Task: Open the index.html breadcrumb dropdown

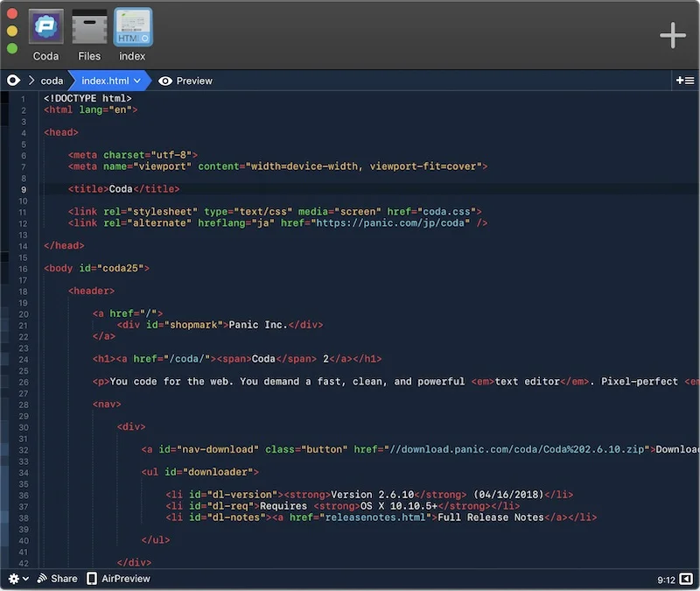Action: click(x=111, y=81)
